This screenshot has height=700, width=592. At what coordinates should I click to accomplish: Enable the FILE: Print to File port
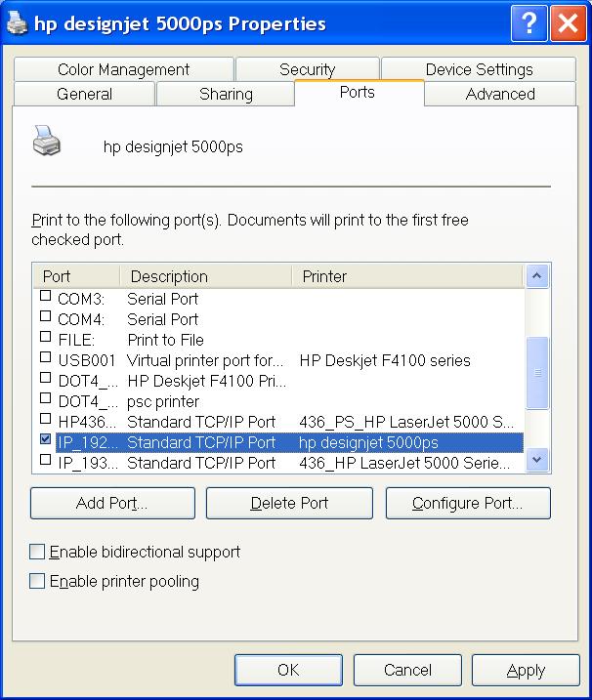click(45, 337)
